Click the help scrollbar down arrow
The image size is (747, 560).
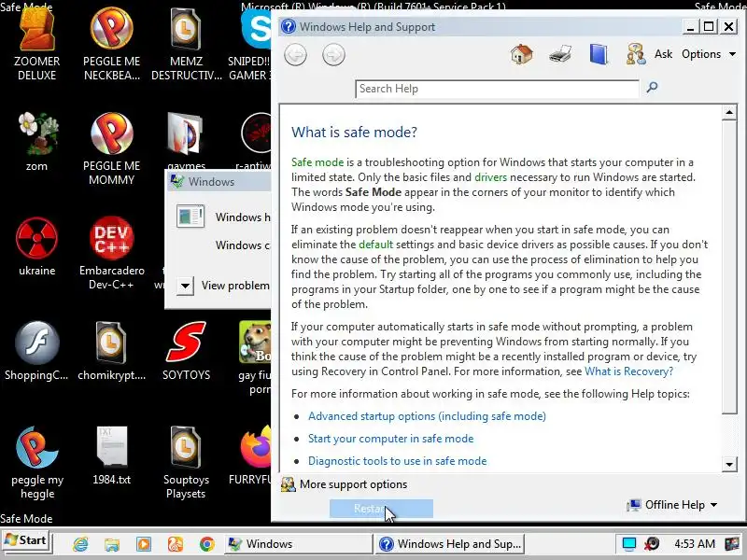(729, 464)
